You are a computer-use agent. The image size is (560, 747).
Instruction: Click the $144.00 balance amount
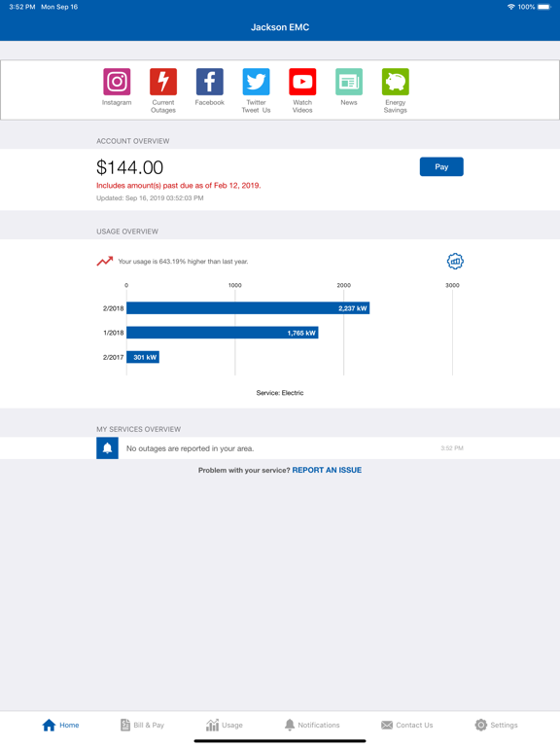(129, 167)
